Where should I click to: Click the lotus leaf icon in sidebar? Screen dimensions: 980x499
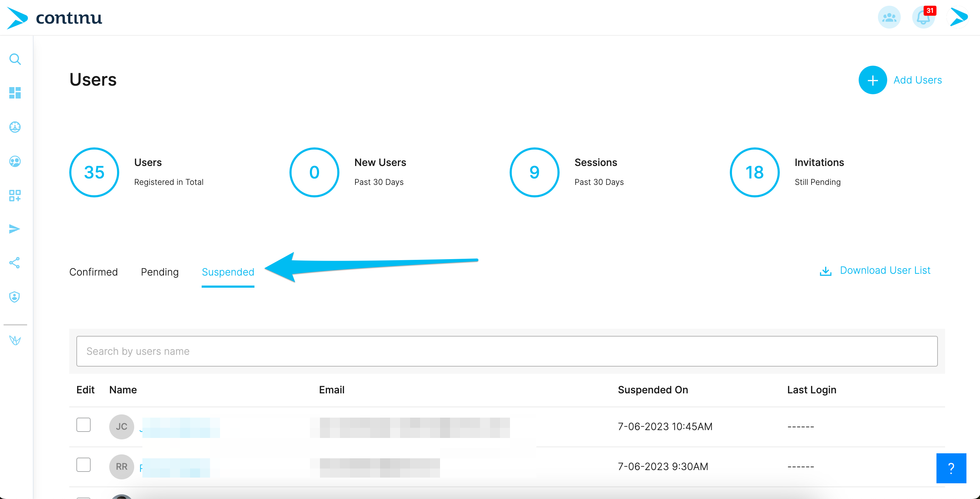15,340
